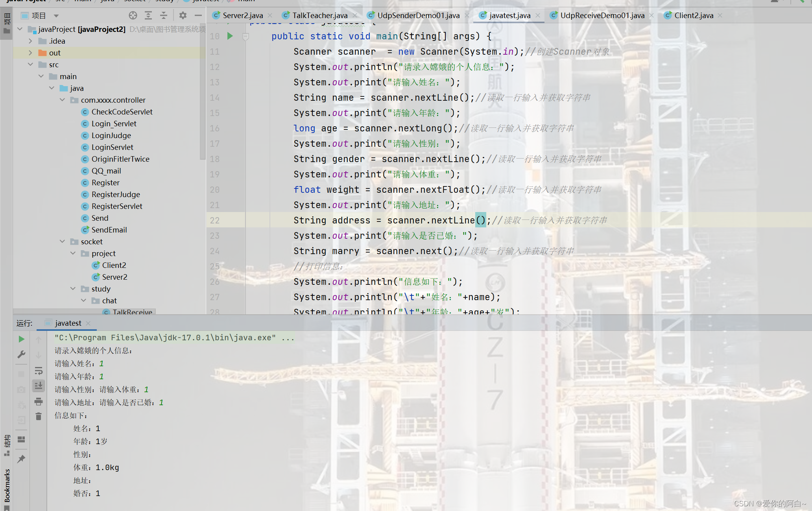Viewport: 812px width, 511px height.
Task: Toggle soft-wrap in Run console
Action: click(39, 371)
